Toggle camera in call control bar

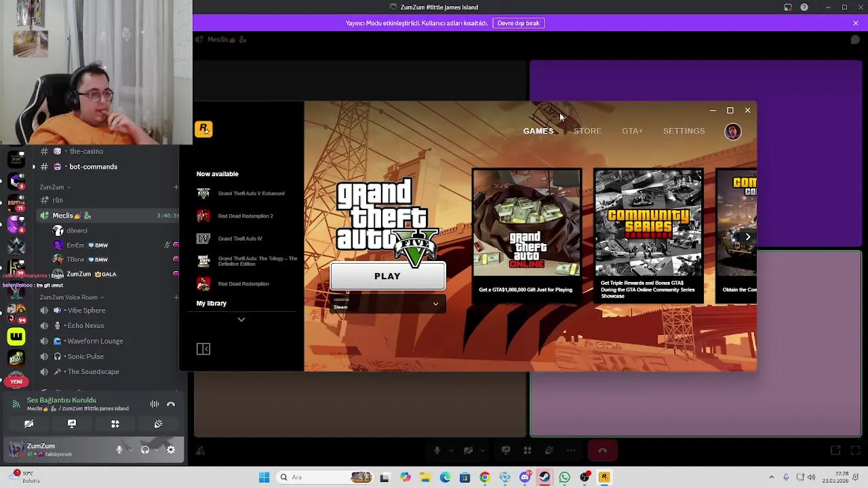click(x=468, y=451)
